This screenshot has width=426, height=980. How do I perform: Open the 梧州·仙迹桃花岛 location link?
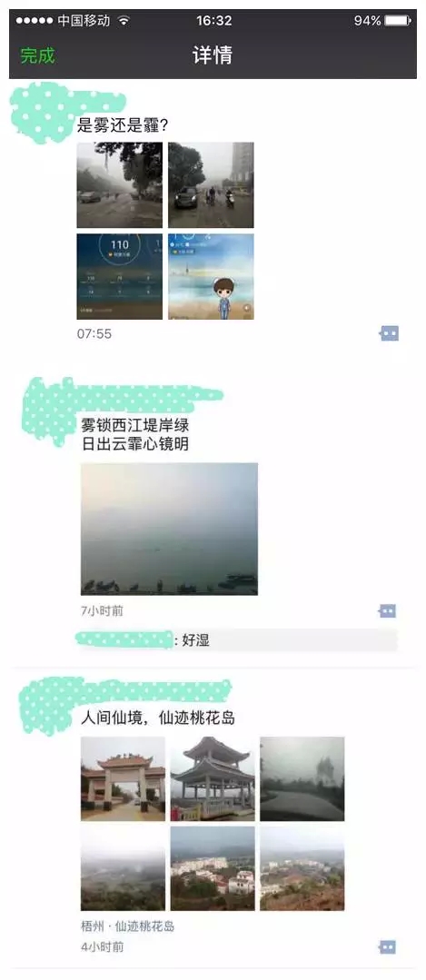coord(127,926)
